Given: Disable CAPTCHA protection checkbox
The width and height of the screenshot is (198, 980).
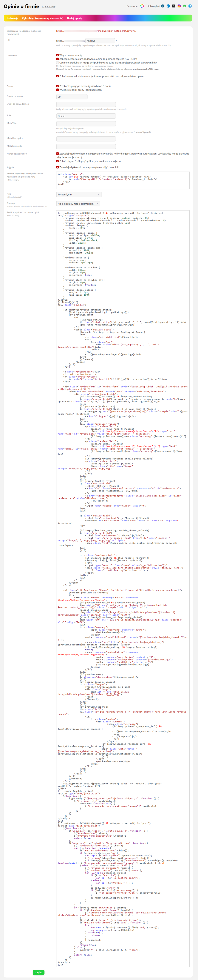Looking at the screenshot, I should click(57, 59).
